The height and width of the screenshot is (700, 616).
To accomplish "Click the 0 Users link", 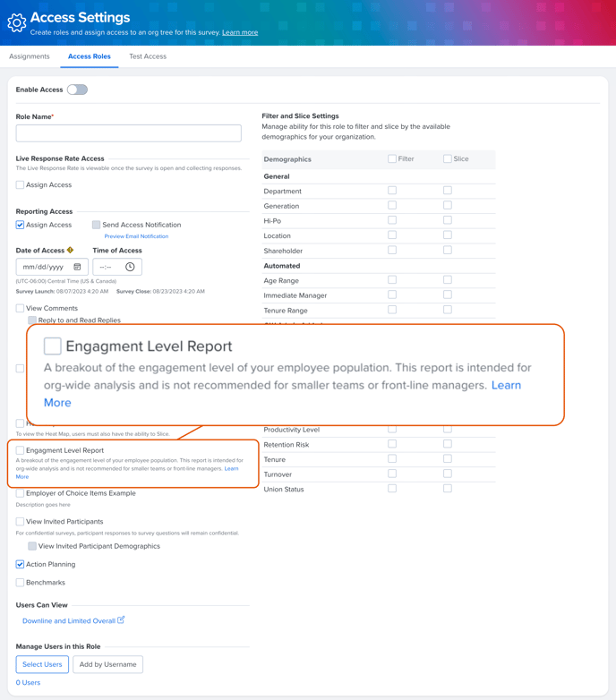I will point(28,683).
